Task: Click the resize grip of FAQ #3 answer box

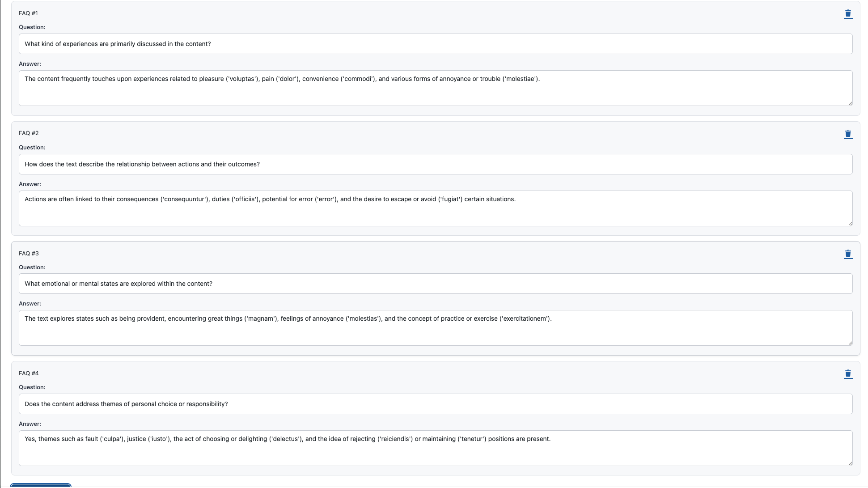Action: click(850, 344)
